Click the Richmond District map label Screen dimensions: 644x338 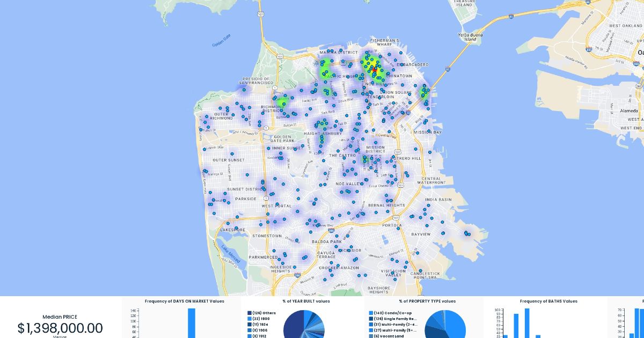(x=272, y=109)
